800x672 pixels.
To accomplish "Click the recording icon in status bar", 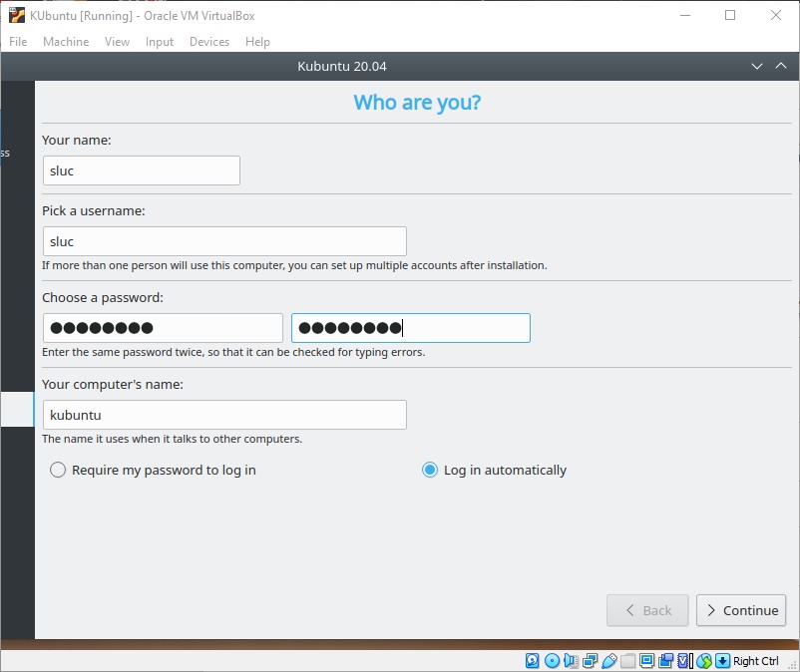I will (x=665, y=661).
